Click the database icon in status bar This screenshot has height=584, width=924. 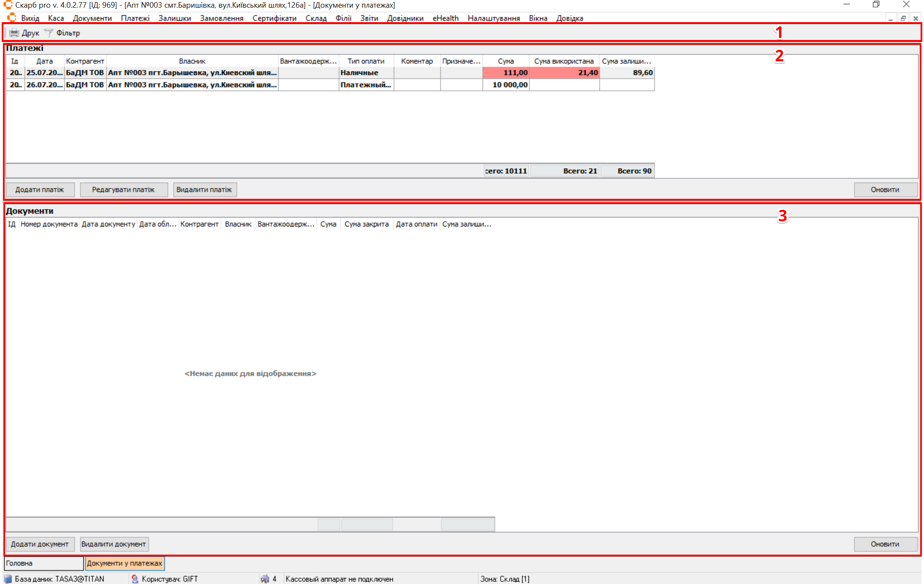point(8,579)
